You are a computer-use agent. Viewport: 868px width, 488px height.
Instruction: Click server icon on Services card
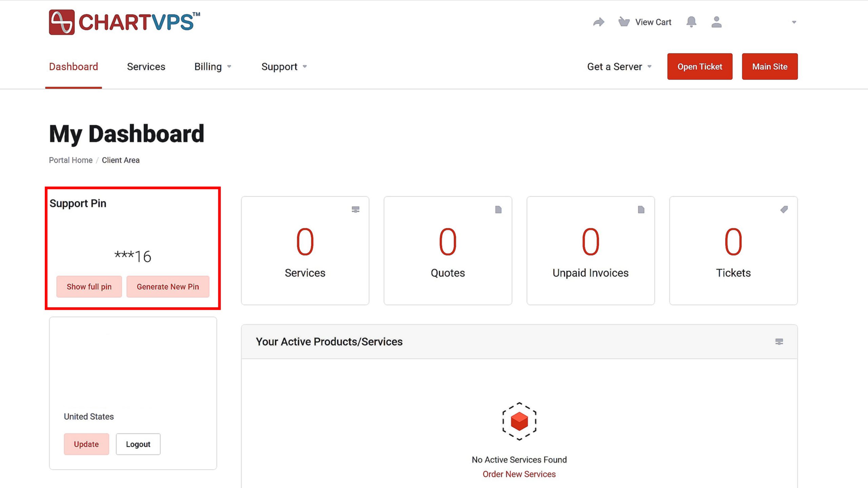click(x=355, y=210)
